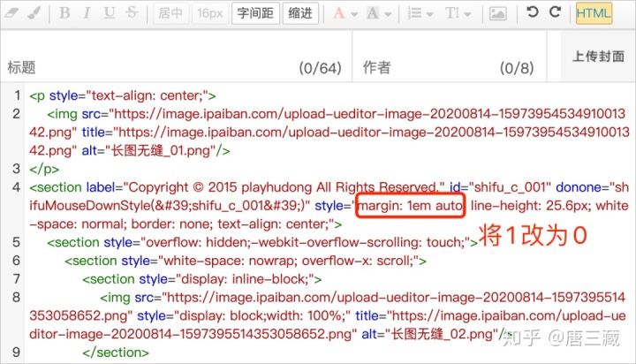Click alt text 长图无缝_02.png
Screen dimensions: 636x364
(x=443, y=334)
